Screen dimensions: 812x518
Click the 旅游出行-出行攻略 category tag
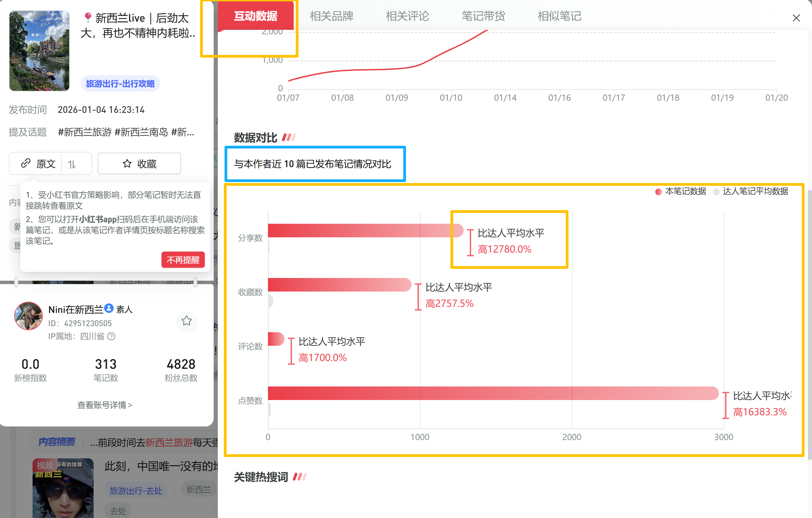coord(120,84)
